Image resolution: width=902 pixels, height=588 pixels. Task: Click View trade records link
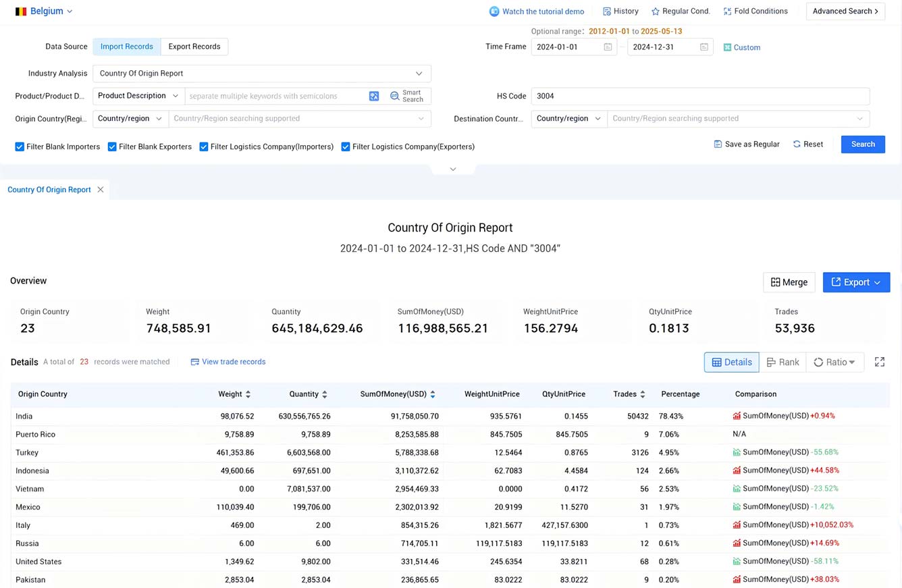point(234,362)
